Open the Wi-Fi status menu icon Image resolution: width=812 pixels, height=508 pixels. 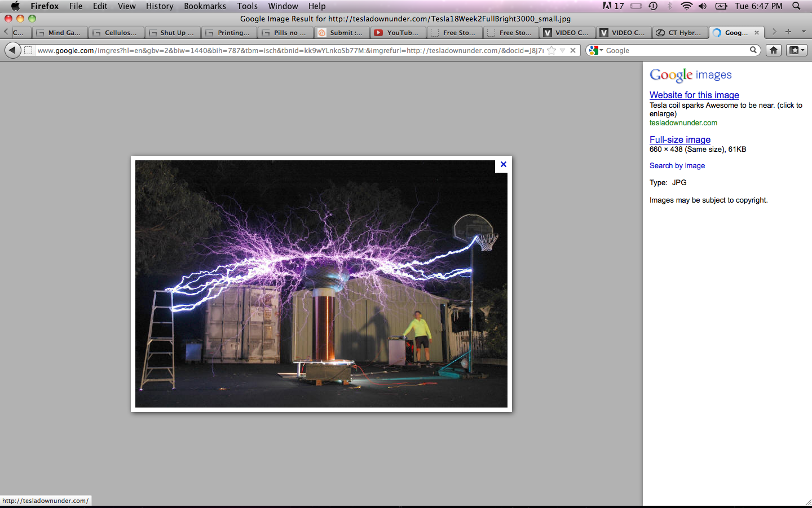pyautogui.click(x=687, y=6)
